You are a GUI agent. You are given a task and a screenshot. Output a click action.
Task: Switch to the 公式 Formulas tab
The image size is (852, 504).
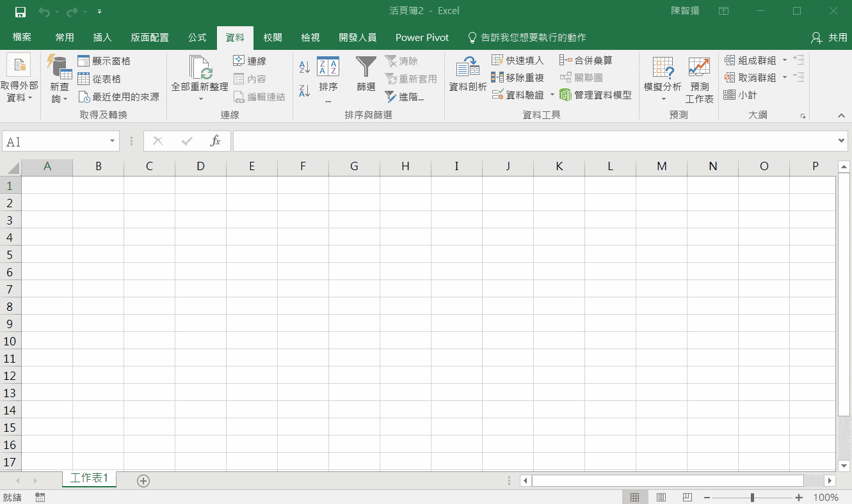tap(197, 38)
